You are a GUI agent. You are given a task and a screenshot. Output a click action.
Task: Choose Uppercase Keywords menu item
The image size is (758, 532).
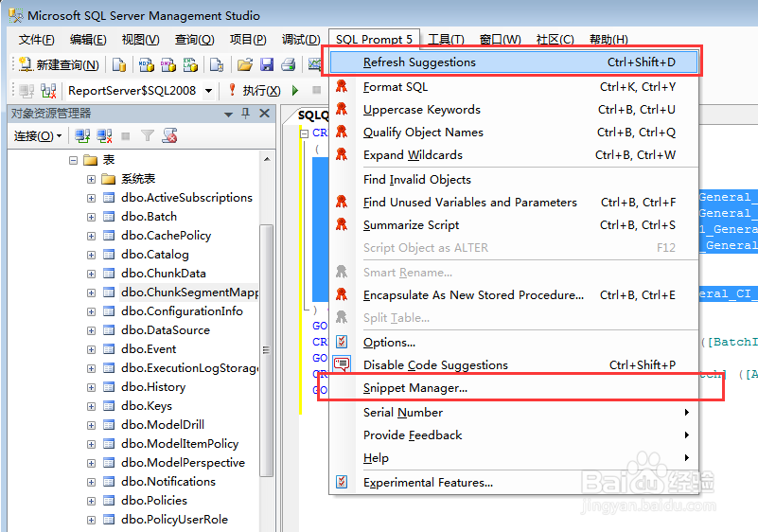tap(514, 109)
